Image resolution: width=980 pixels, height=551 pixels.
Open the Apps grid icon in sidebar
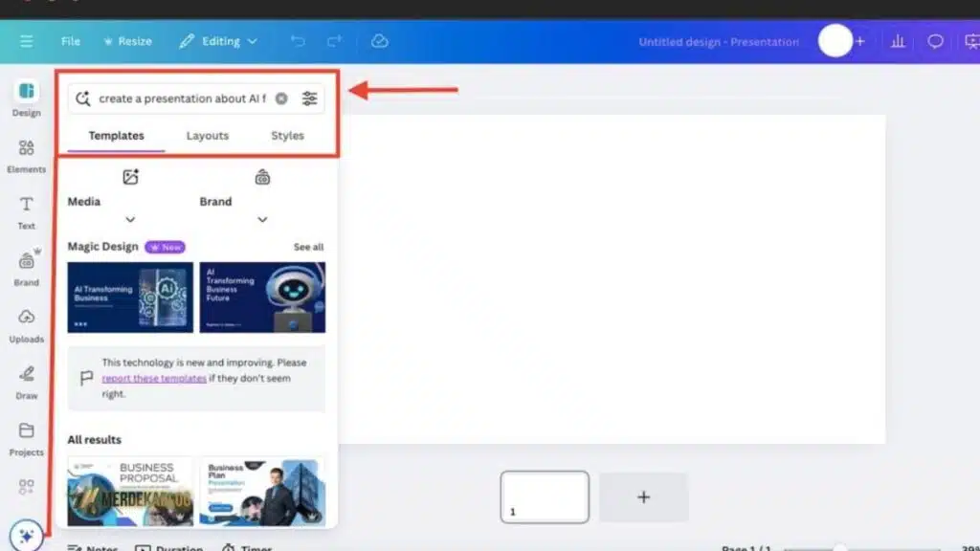pos(26,487)
